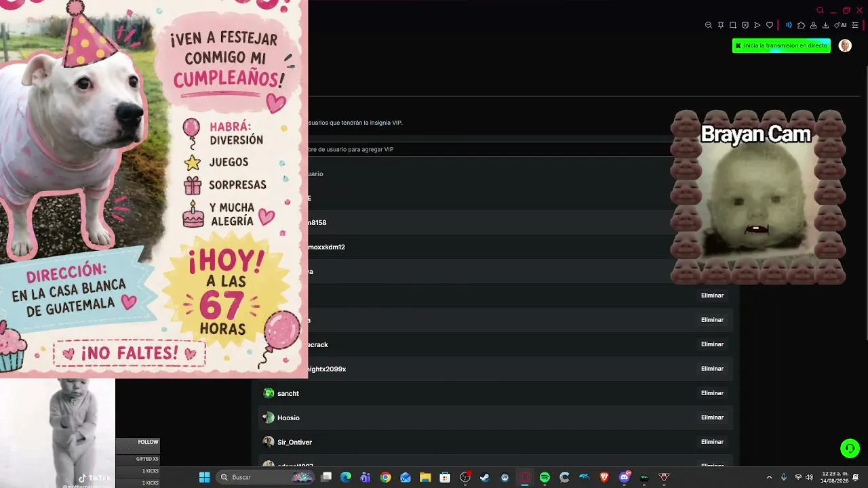This screenshot has width=868, height=488.
Task: Open Opera GX from the taskbar
Action: point(525,477)
